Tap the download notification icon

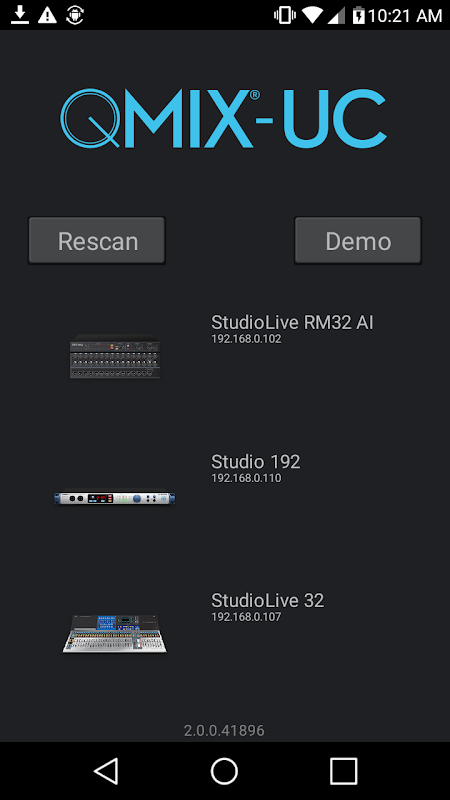coord(20,15)
